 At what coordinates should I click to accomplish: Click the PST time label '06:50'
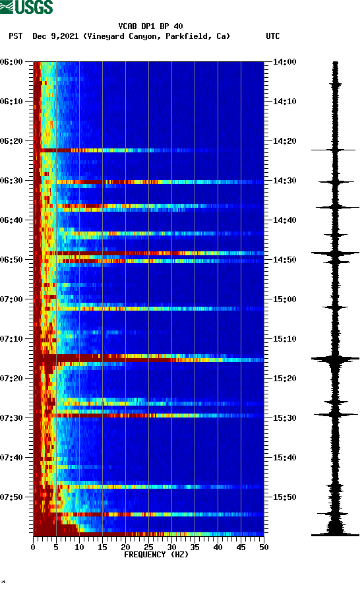click(11, 260)
